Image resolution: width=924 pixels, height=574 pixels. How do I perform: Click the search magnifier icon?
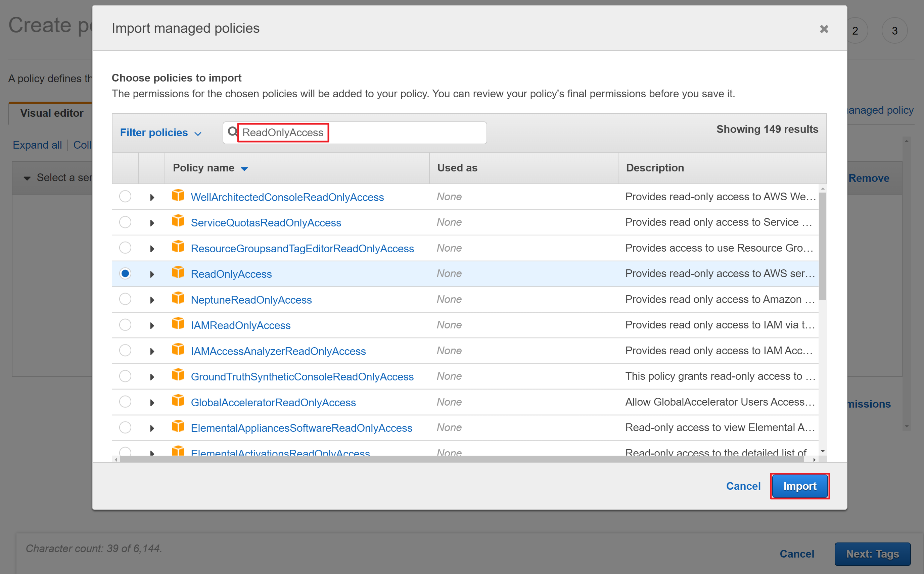point(232,132)
